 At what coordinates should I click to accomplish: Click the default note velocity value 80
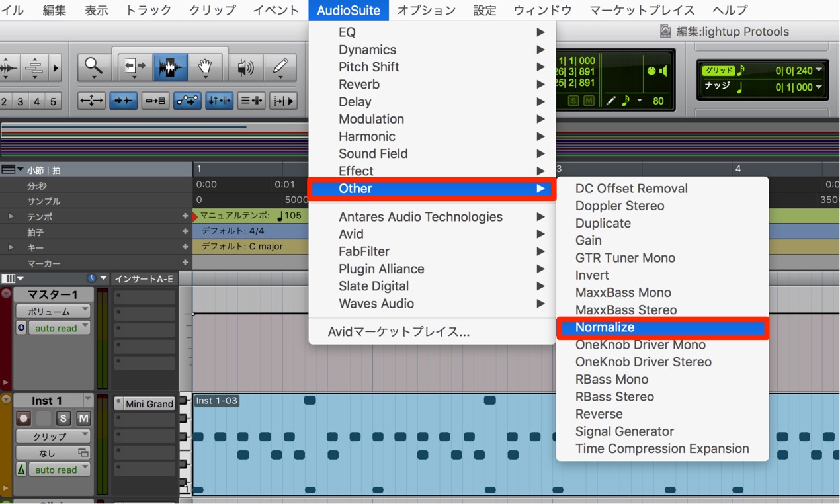pos(658,101)
